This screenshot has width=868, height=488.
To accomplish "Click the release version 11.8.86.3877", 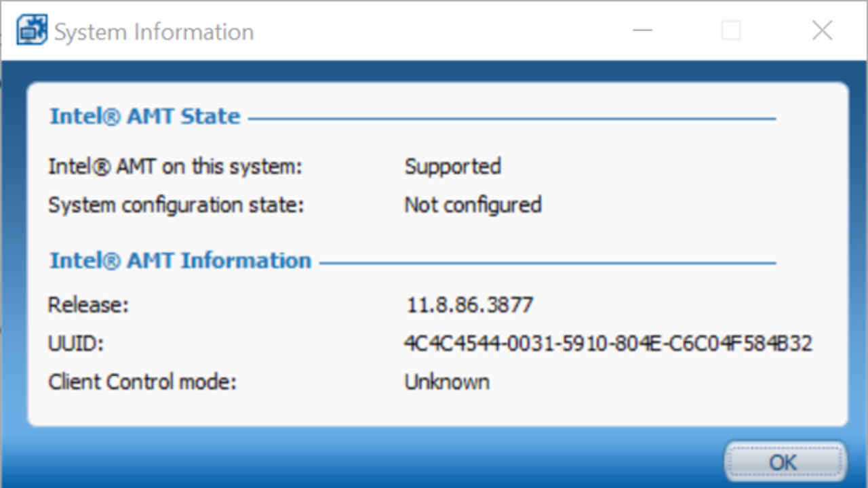I will coord(469,305).
